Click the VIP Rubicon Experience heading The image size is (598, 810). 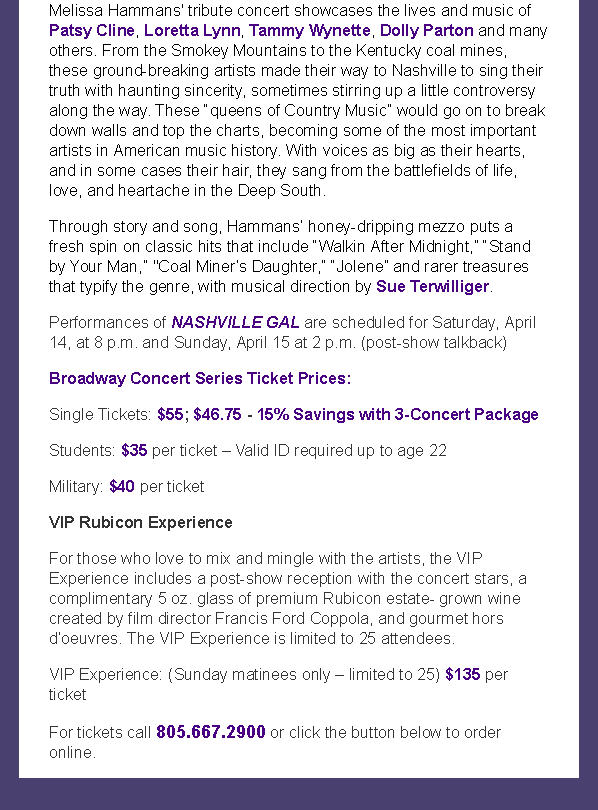[x=140, y=522]
